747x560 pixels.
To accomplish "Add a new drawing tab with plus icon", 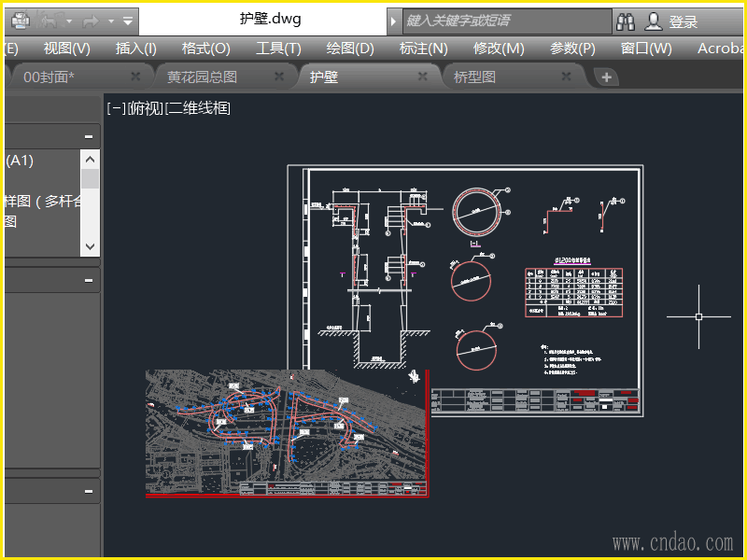I will (x=606, y=77).
